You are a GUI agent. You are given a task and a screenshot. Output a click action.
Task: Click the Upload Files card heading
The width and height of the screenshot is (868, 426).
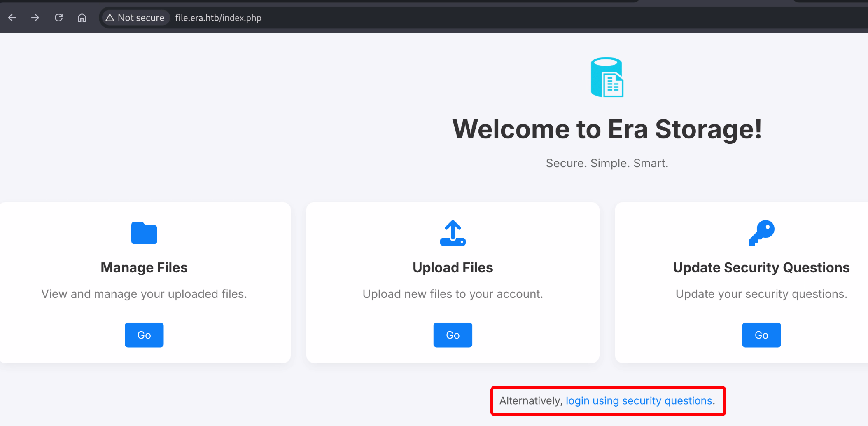(453, 268)
